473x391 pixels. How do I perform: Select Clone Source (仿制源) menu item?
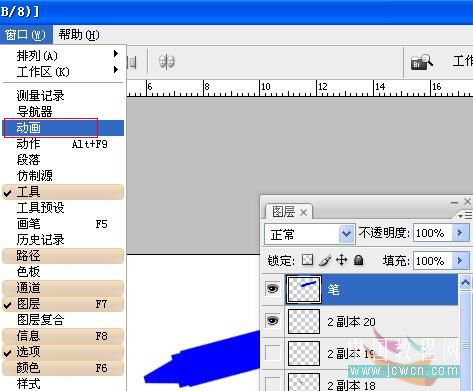click(x=63, y=176)
